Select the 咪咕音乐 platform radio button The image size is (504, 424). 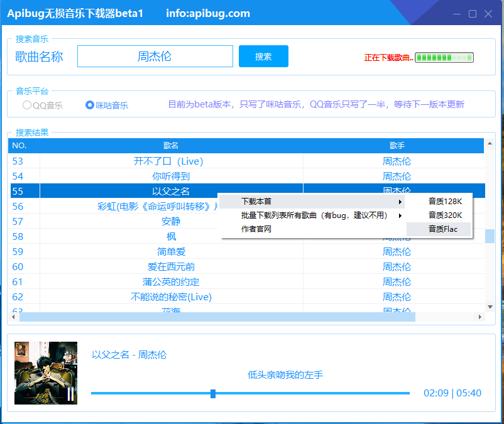pos(90,106)
